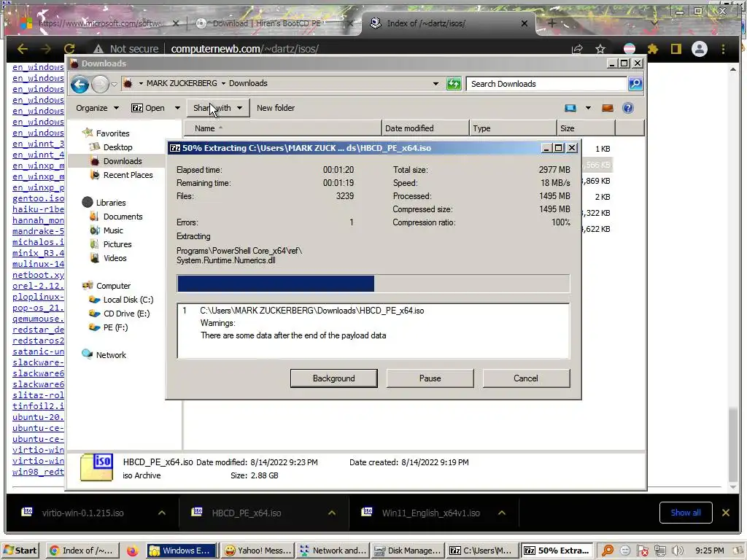Open the gentoo.iso link
This screenshot has width=747, height=560.
38,198
